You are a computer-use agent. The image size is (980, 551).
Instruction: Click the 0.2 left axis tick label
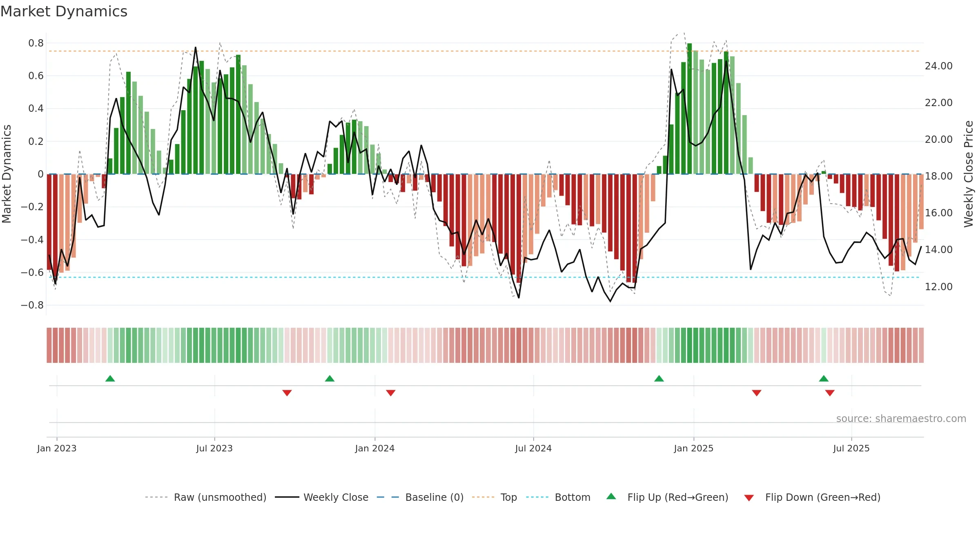tap(36, 142)
